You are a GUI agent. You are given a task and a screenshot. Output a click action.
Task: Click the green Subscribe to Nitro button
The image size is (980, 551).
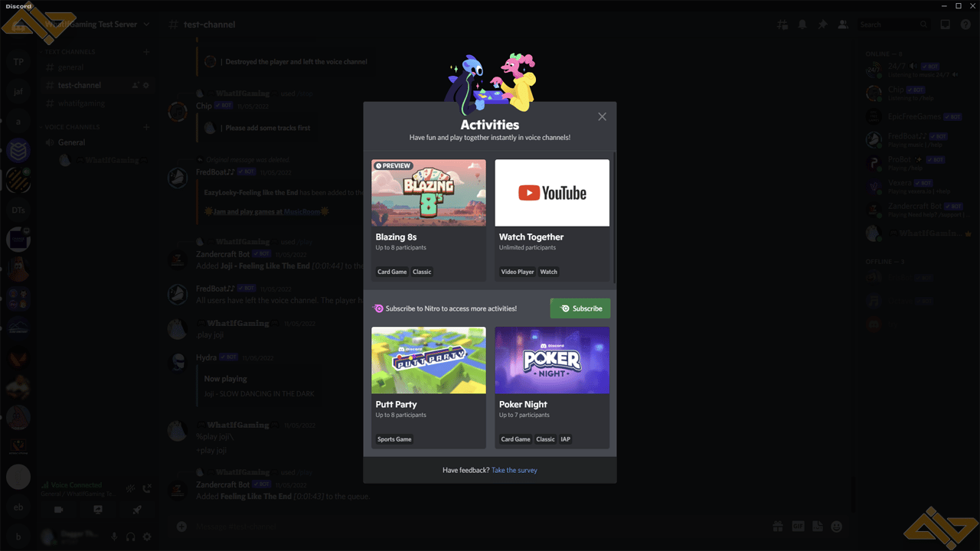pos(580,308)
